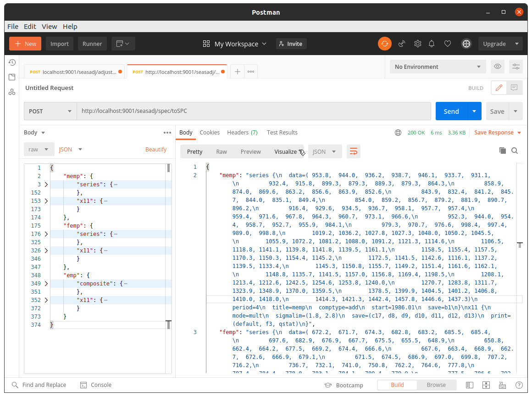This screenshot has height=397, width=532.
Task: Open the raw body type dropdown
Action: 39,150
